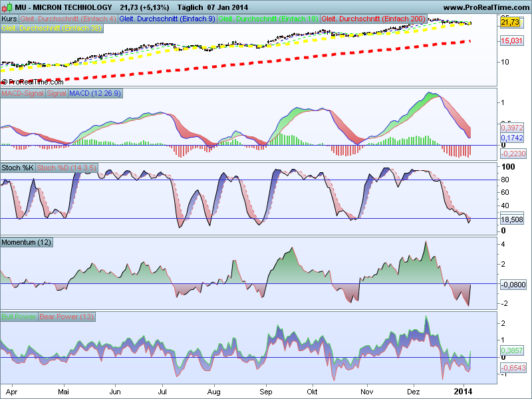Click the MACD-Signal indicator label
Viewport: 532px width, 399px height.
[x=23, y=93]
